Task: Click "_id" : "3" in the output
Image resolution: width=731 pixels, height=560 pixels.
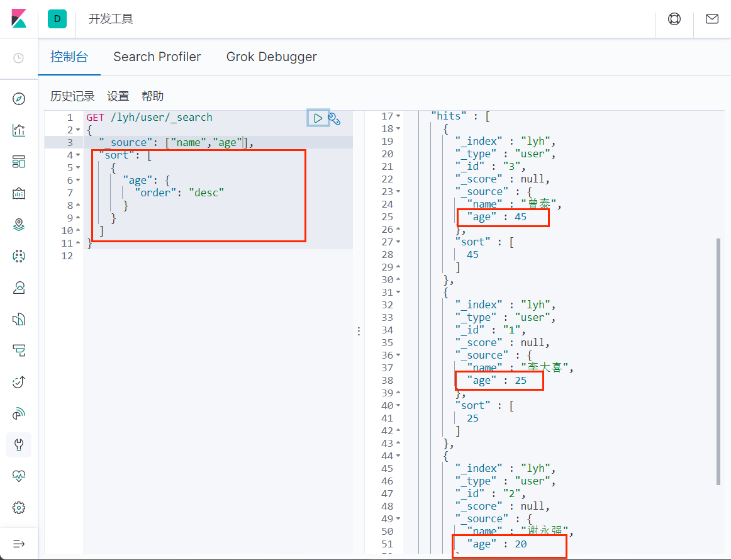Action: point(491,166)
